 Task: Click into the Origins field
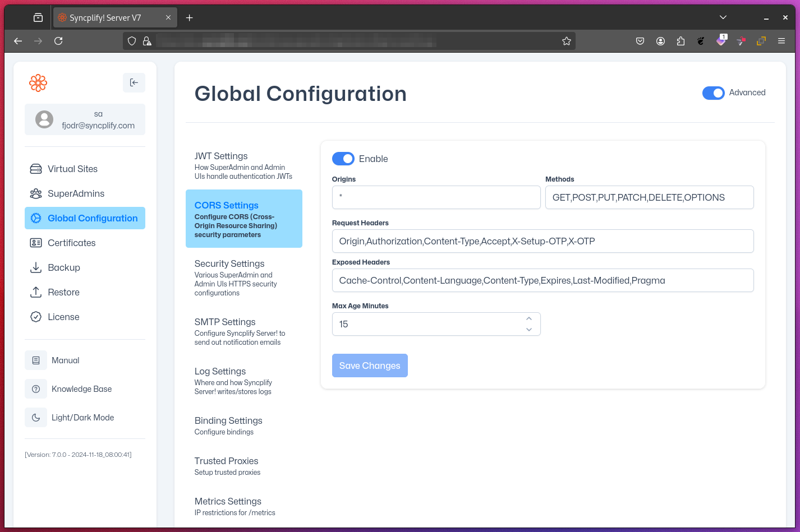coord(436,197)
